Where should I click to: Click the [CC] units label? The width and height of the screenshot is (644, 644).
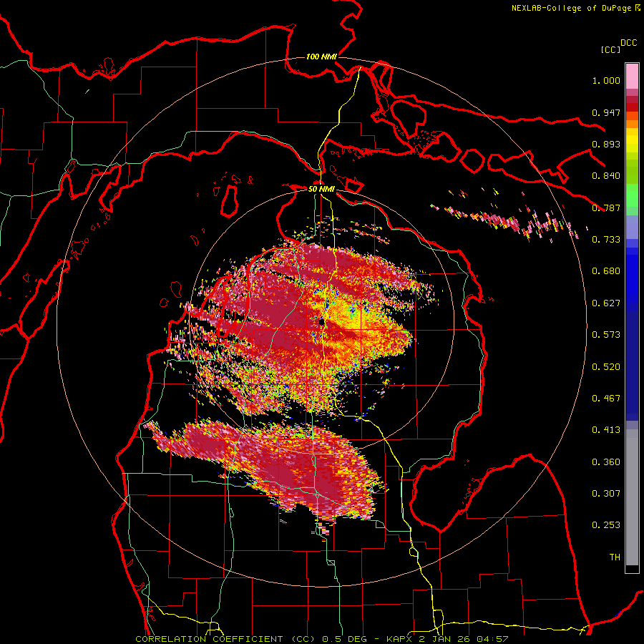(x=610, y=49)
